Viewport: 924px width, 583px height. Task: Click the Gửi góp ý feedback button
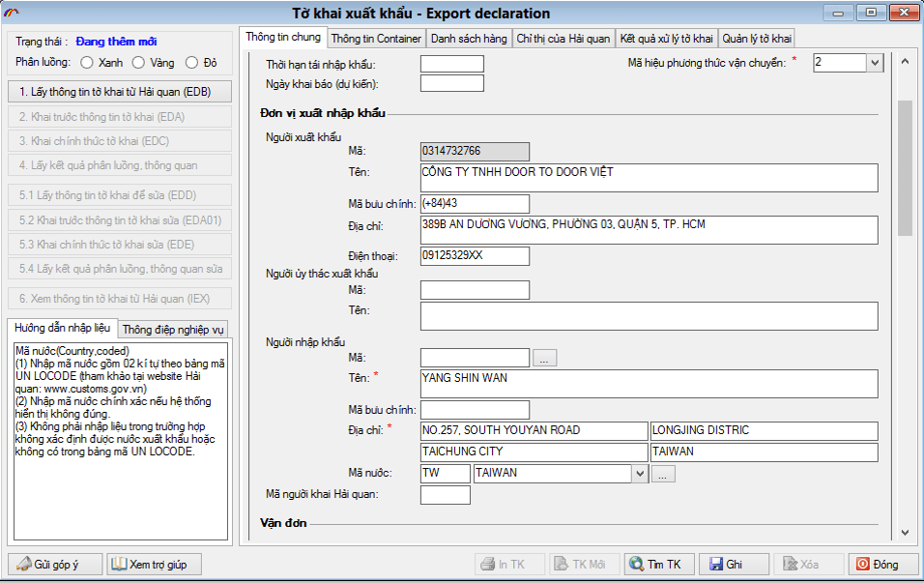coord(57,565)
